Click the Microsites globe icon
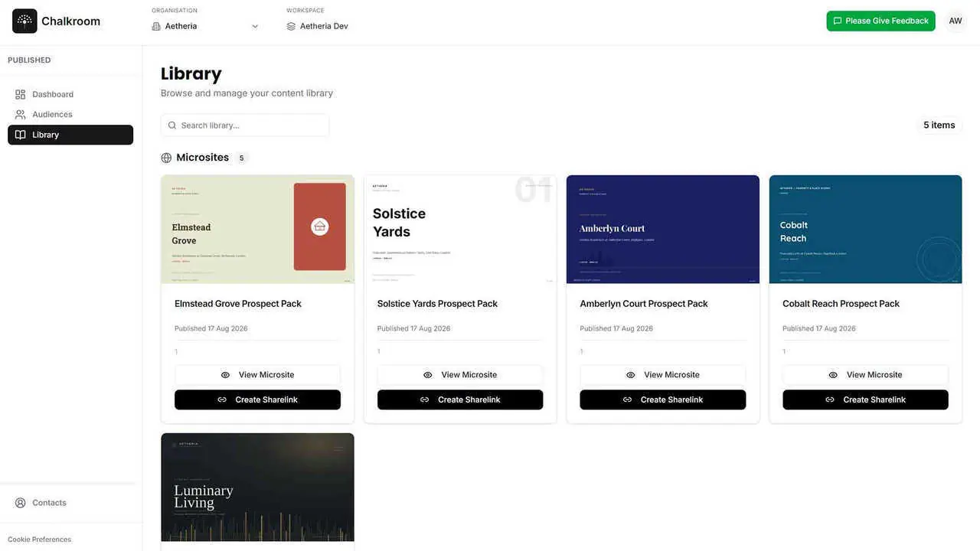This screenshot has height=551, width=980. 166,158
